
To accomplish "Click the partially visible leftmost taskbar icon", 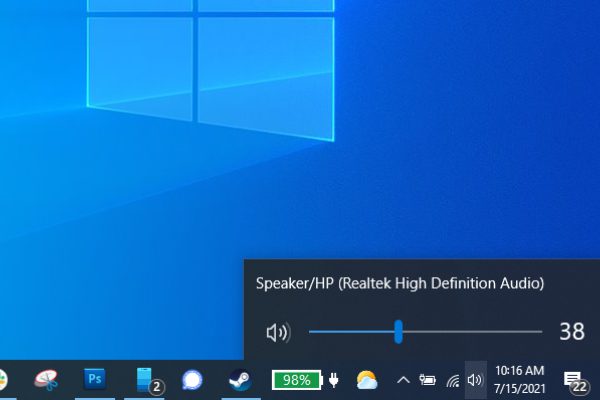I will (3, 379).
